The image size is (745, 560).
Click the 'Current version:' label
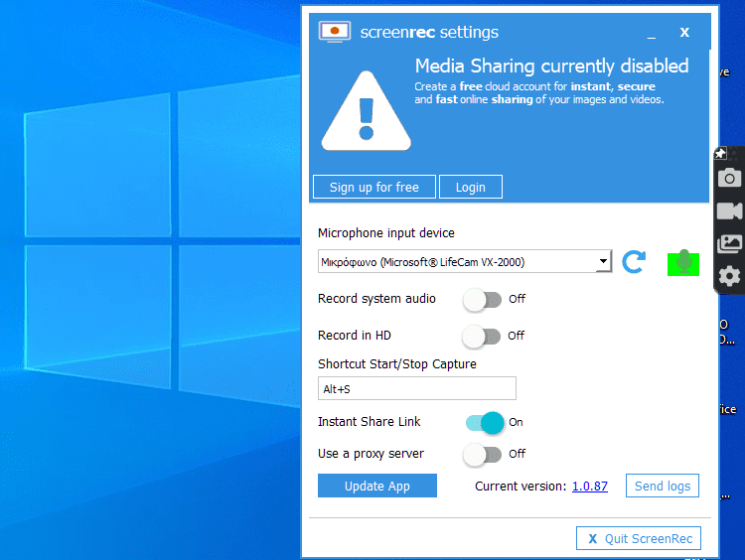tap(521, 487)
